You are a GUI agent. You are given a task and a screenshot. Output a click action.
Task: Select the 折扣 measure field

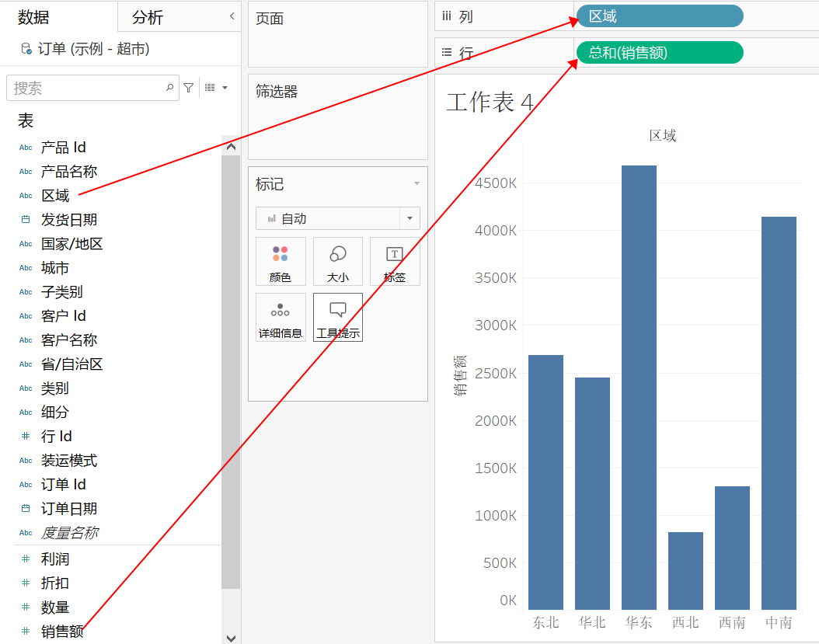click(55, 583)
